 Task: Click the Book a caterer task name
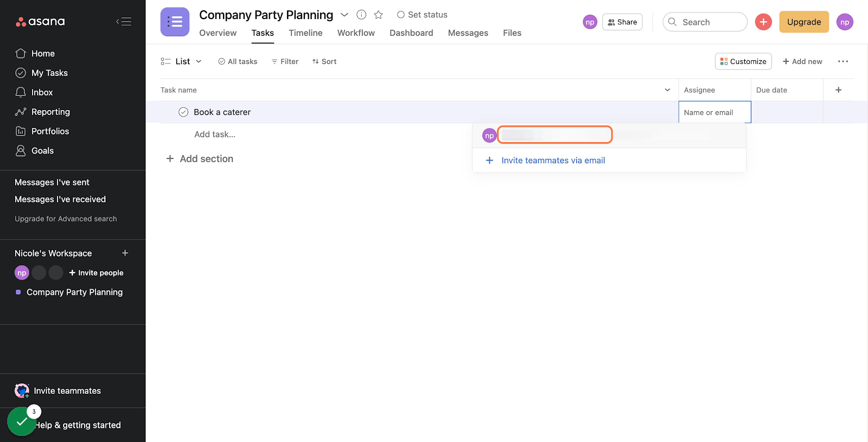222,112
